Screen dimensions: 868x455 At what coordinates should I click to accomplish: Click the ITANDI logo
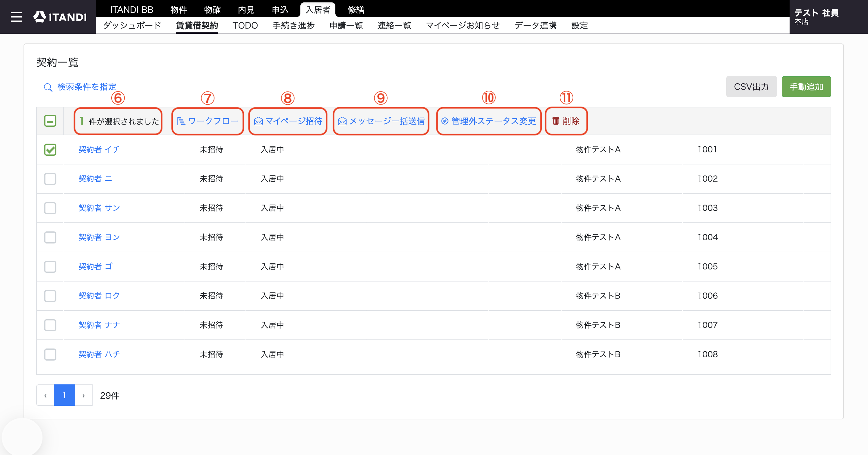coord(60,17)
